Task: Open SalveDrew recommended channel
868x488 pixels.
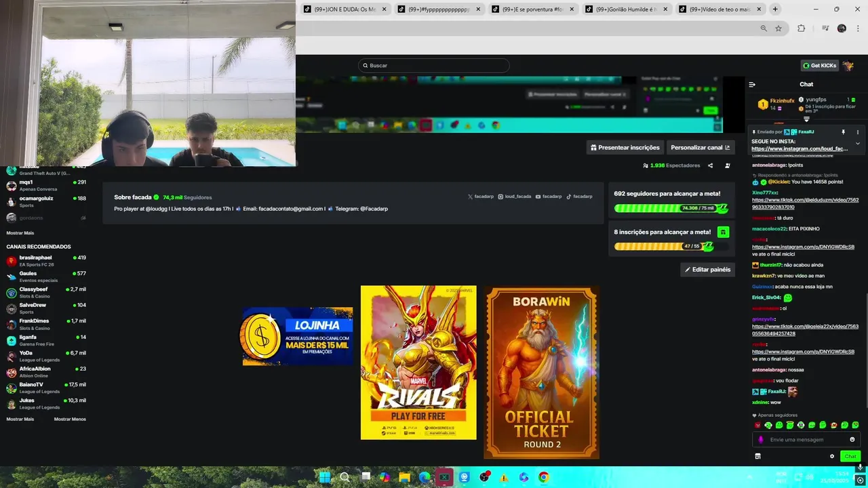Action: (x=46, y=308)
